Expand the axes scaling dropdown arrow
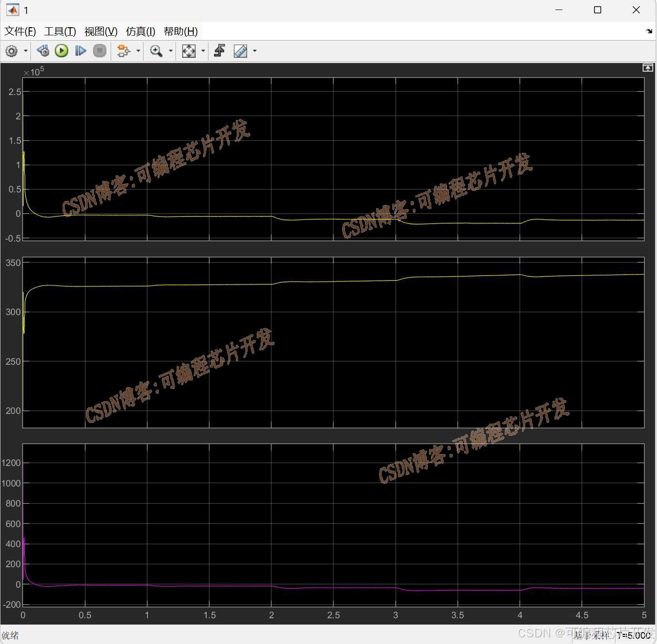 203,51
